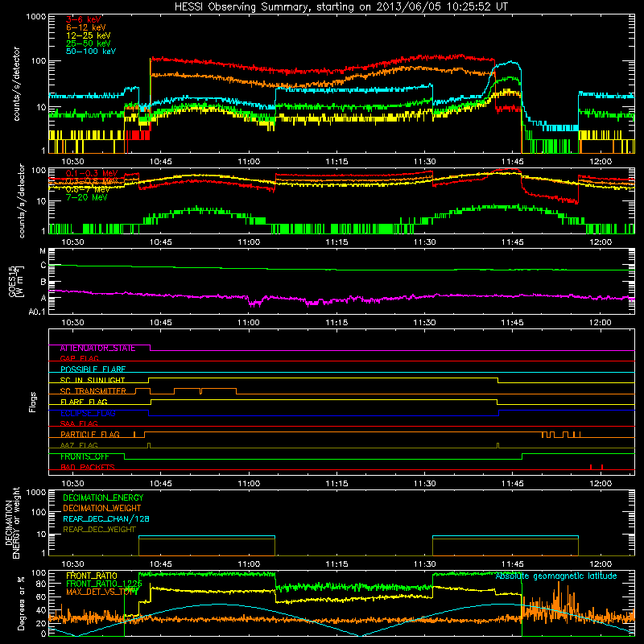Select the REAR_DEC_WEIGHT legend label
Viewport: 644px width, 644px height.
click(x=99, y=530)
